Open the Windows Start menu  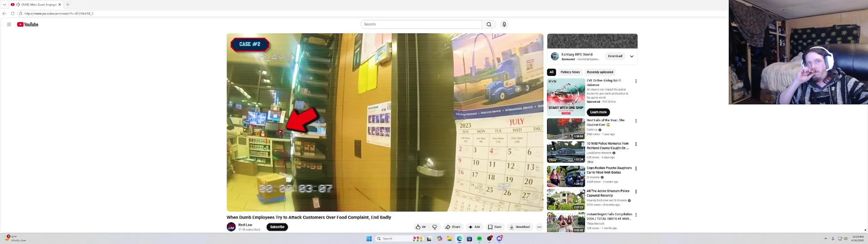369,239
